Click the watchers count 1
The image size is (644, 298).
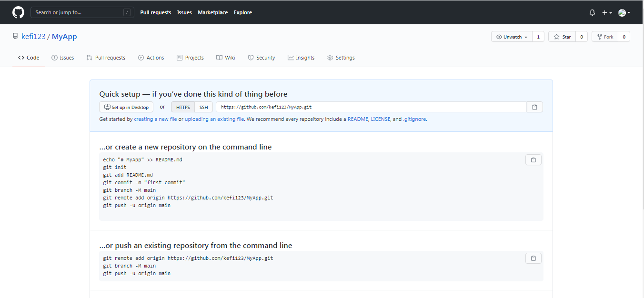point(538,37)
